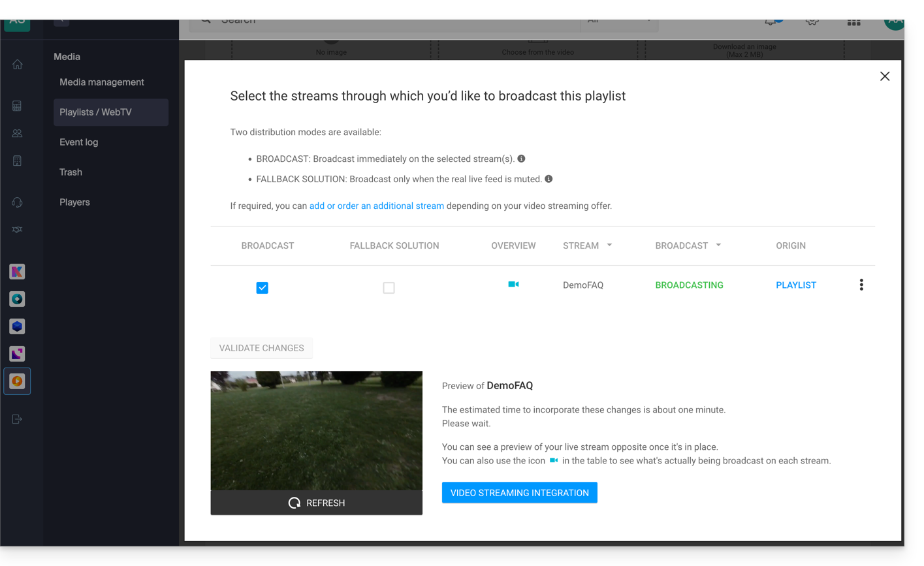Open the three-dot menu for DemoFAQ stream
Image resolution: width=924 pixels, height=566 pixels.
coord(861,285)
